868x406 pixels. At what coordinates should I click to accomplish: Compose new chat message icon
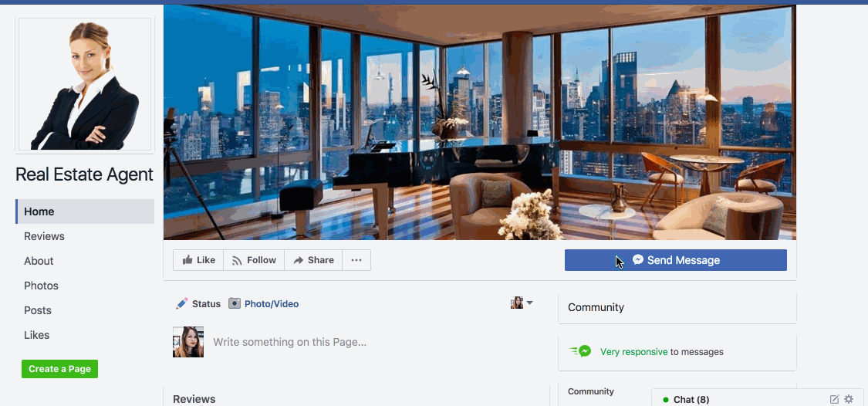coord(834,399)
